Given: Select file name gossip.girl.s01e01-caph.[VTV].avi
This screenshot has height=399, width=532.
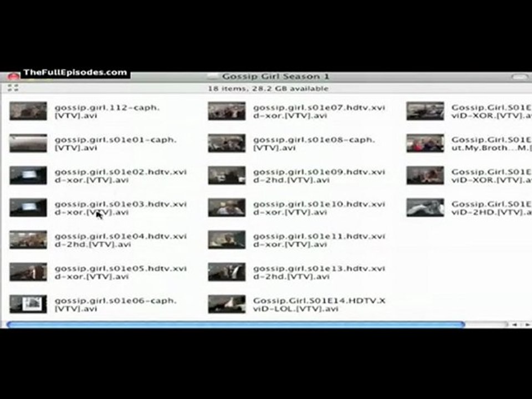Looking at the screenshot, I should [x=115, y=144].
